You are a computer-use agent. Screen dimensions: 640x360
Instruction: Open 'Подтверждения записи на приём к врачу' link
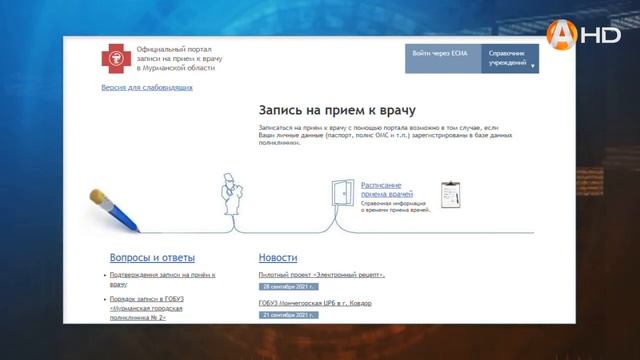[x=162, y=279]
